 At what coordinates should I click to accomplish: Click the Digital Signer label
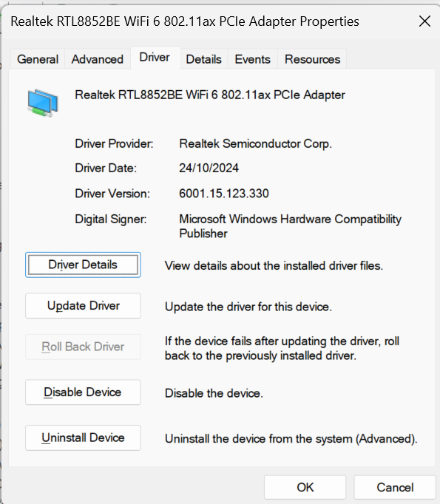pos(111,219)
